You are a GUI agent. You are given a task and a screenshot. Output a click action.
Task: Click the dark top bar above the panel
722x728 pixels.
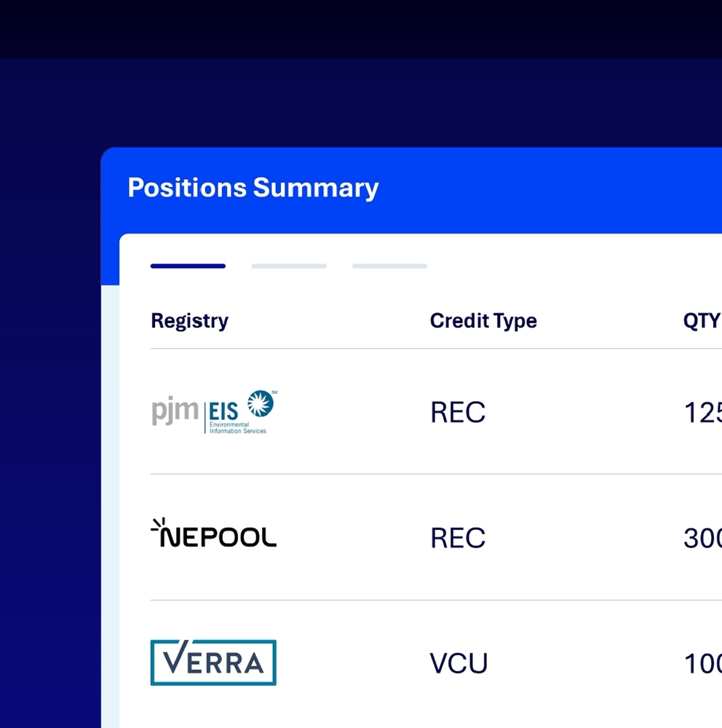tap(361, 29)
